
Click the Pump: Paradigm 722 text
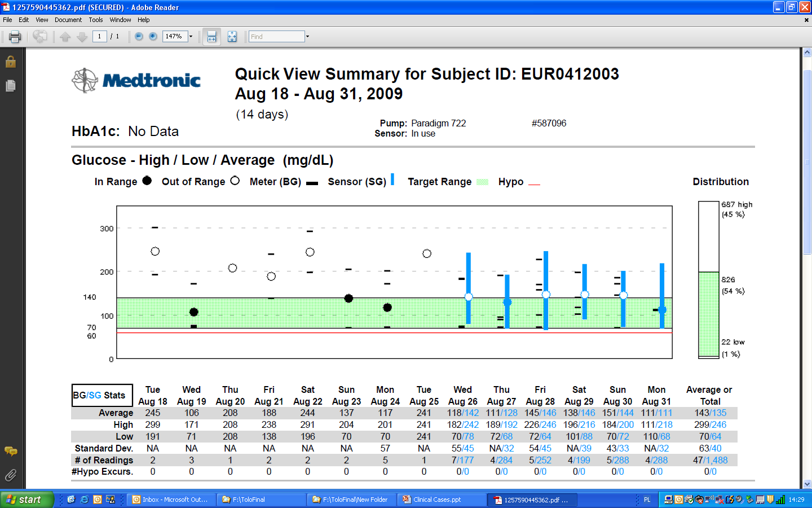(x=423, y=123)
